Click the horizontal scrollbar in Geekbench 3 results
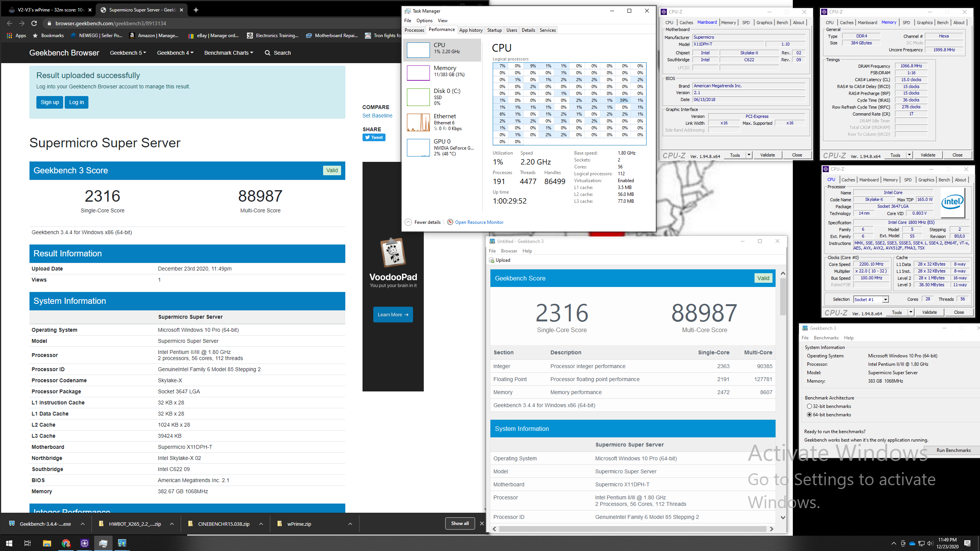This screenshot has height=551, width=980. tap(632, 529)
